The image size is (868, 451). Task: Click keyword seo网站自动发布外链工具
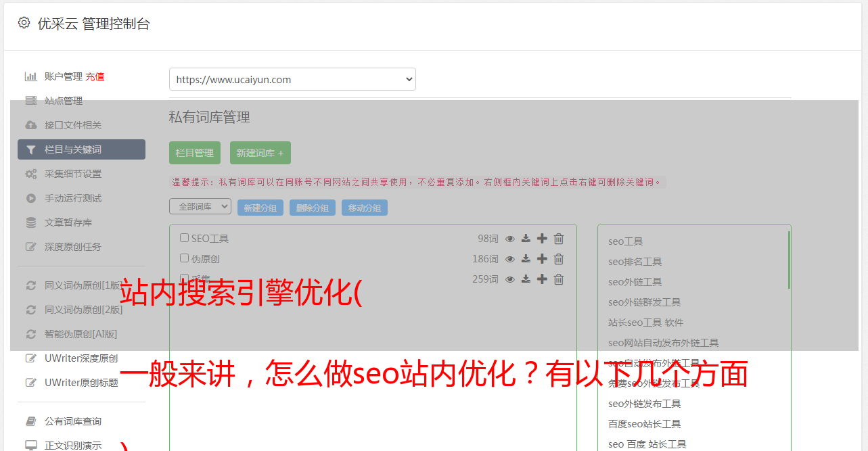click(x=664, y=343)
